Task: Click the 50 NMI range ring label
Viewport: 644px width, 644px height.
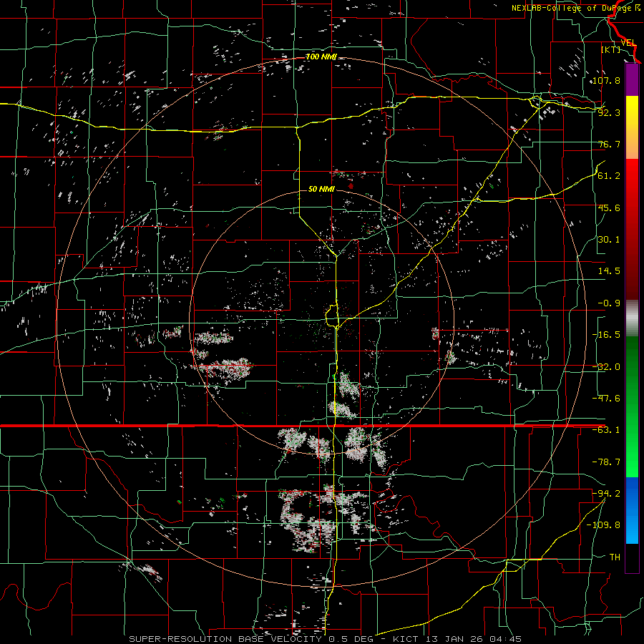Action: pos(321,189)
